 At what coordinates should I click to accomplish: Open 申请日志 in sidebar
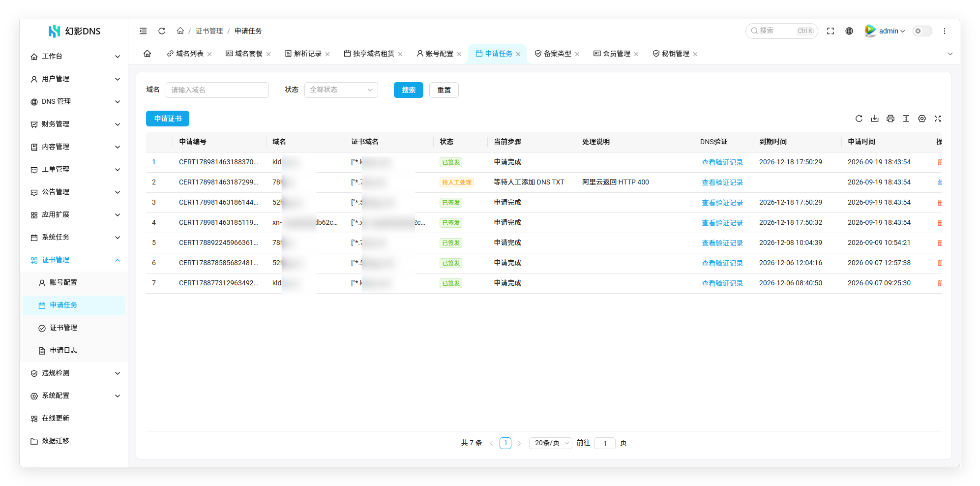click(x=74, y=350)
